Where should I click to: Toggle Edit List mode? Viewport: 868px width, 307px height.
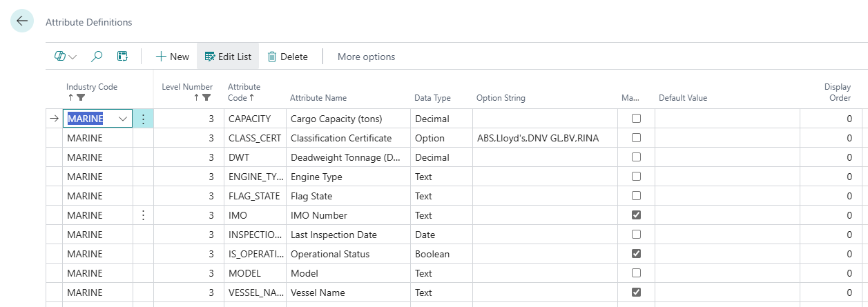pyautogui.click(x=228, y=57)
